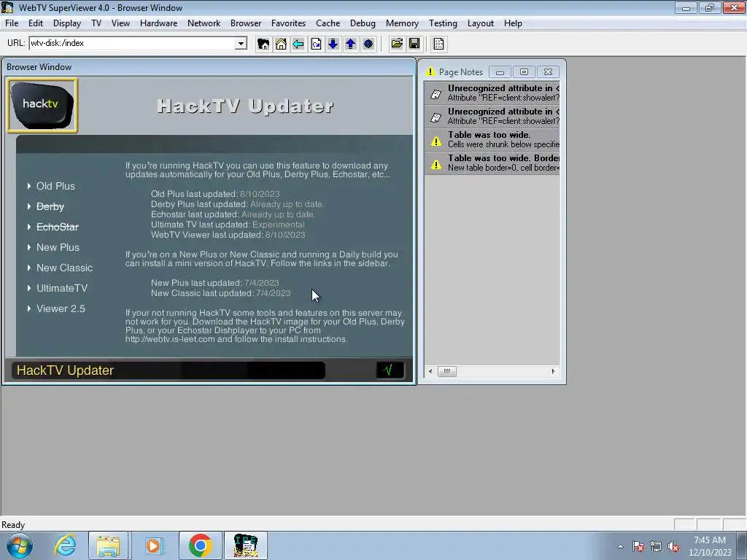The width and height of the screenshot is (747, 560).
Task: Click the network tray icon
Action: pyautogui.click(x=656, y=546)
